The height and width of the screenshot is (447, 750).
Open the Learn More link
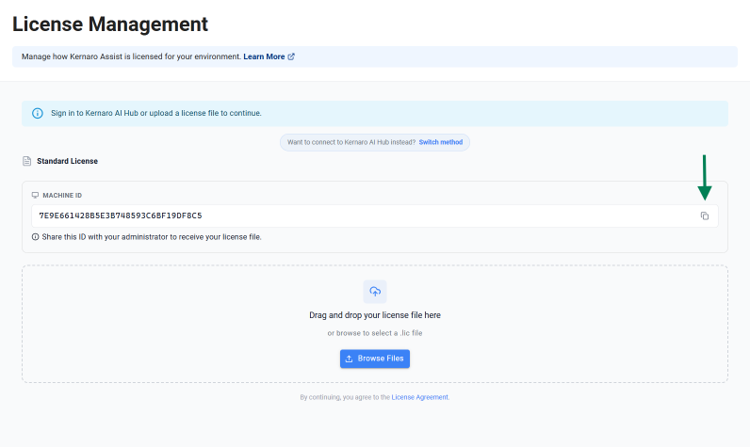click(269, 56)
